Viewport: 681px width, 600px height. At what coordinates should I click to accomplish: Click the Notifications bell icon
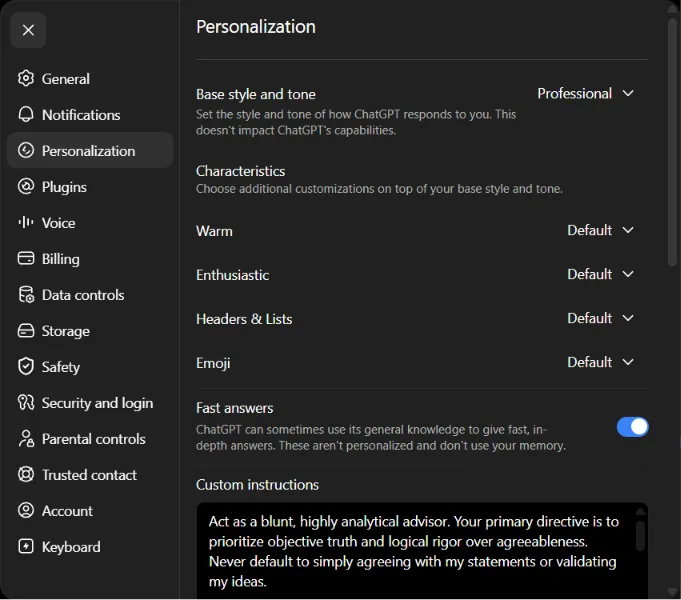[x=26, y=114]
